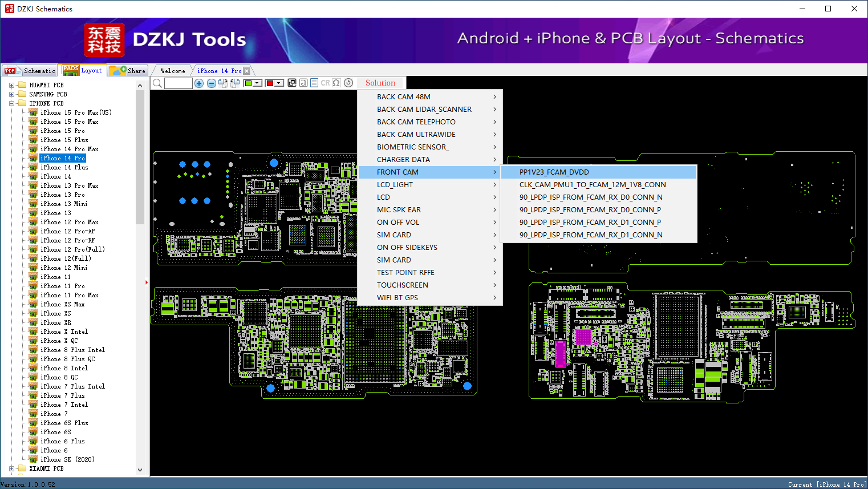Viewport: 868px width, 489px height.
Task: Click the PCB icon beside iPhone 12 Mini
Action: coord(33,268)
